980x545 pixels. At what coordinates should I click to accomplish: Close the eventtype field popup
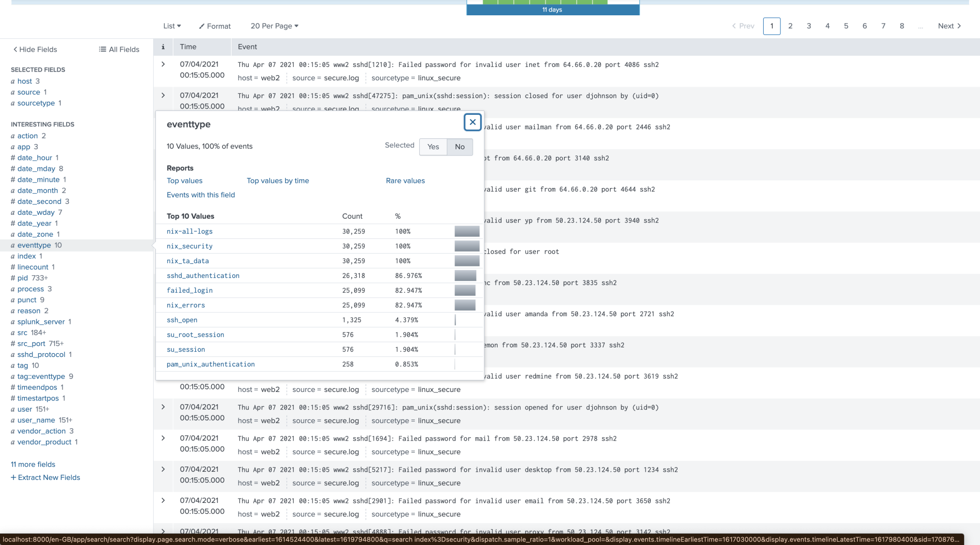point(472,122)
